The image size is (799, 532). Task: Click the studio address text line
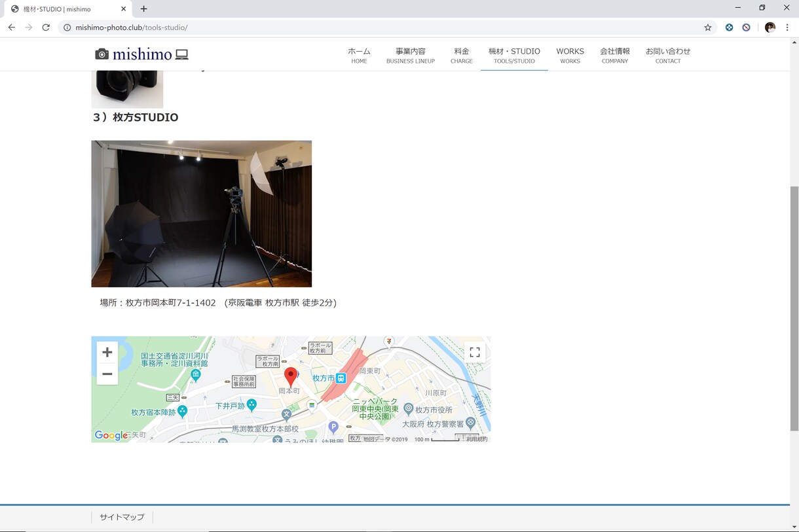(x=218, y=303)
